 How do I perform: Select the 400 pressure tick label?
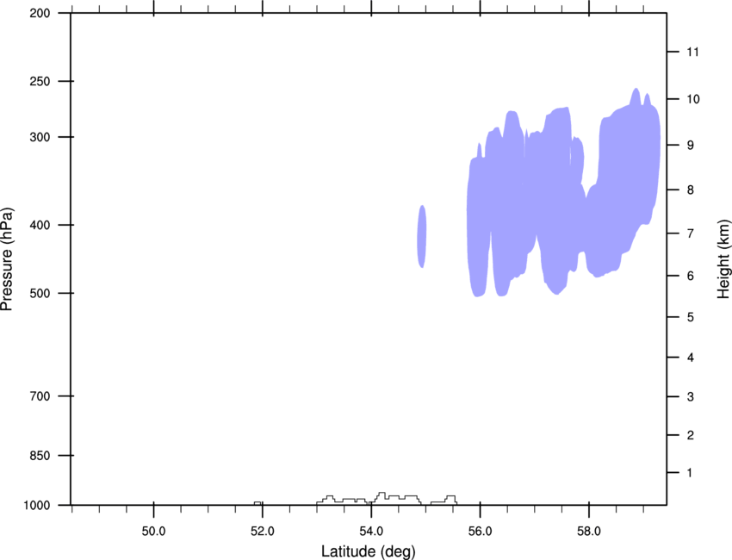click(40, 225)
